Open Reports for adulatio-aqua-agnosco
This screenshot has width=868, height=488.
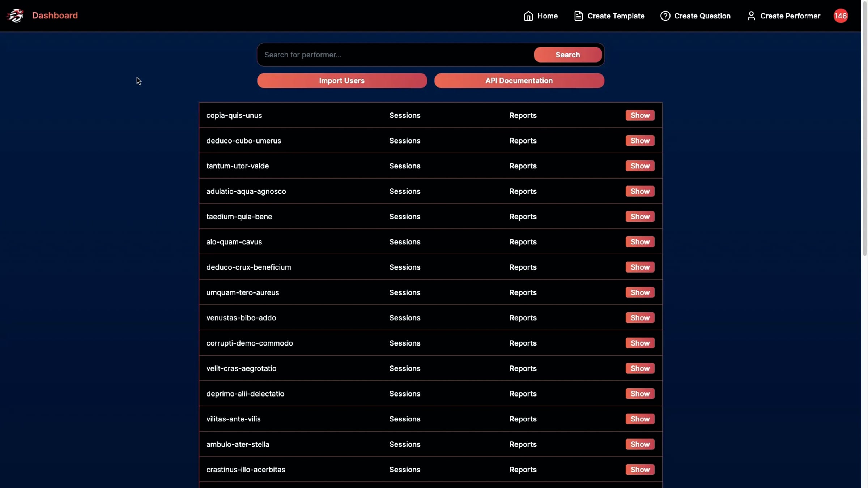click(523, 192)
